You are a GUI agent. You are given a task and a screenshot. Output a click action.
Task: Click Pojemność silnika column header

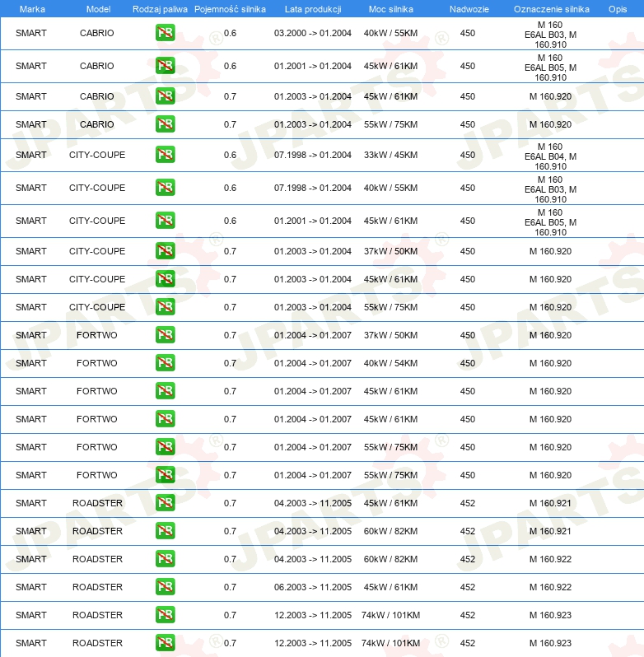point(230,9)
